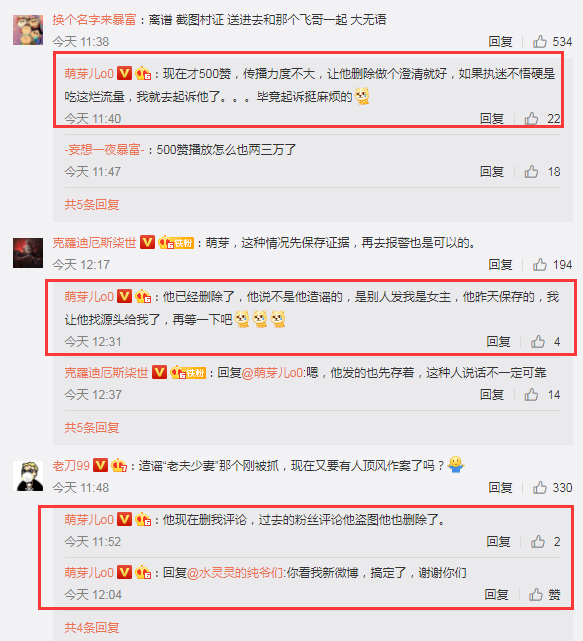Like the 12:31 reply with 4 likes
Viewport: 583px width, 641px height.
(538, 341)
